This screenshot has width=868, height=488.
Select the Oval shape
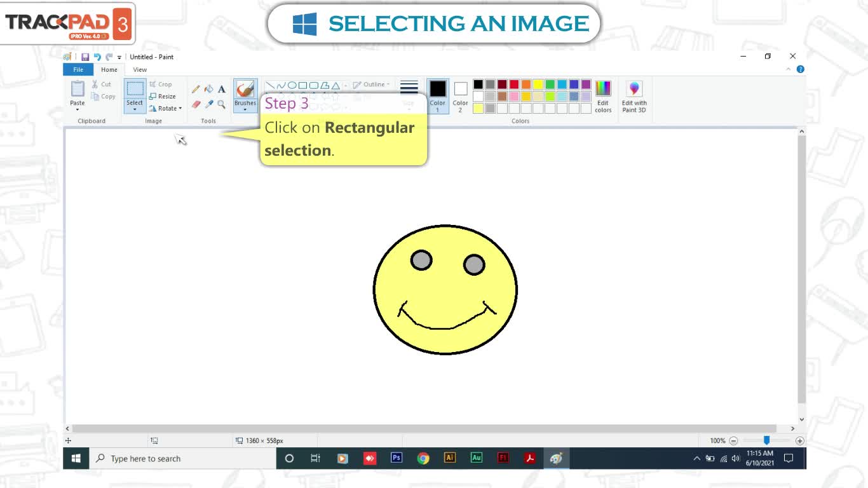(x=292, y=85)
